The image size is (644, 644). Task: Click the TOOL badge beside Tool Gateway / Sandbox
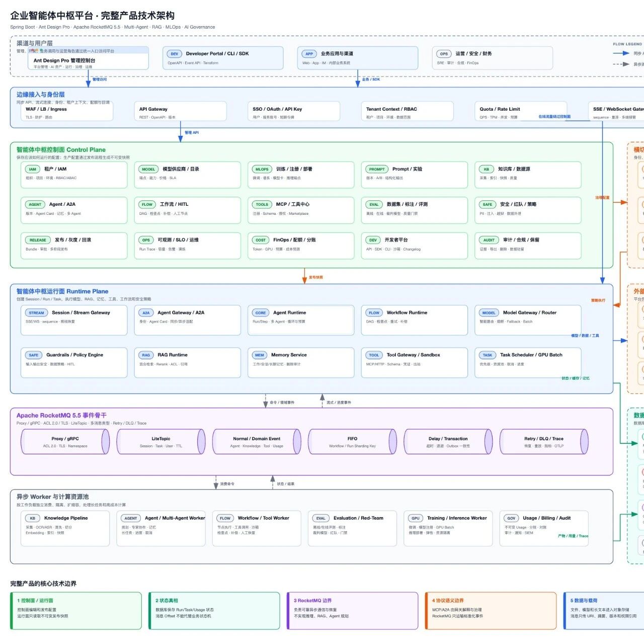[x=374, y=355]
